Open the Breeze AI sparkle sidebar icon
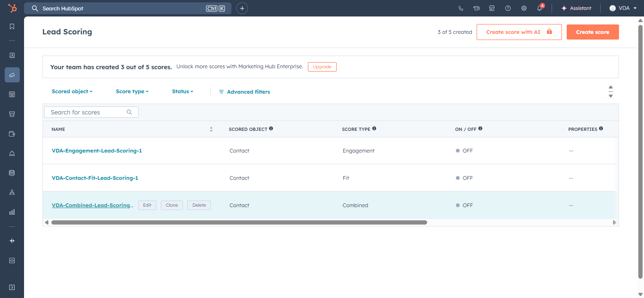This screenshot has width=644, height=298. pos(12,241)
